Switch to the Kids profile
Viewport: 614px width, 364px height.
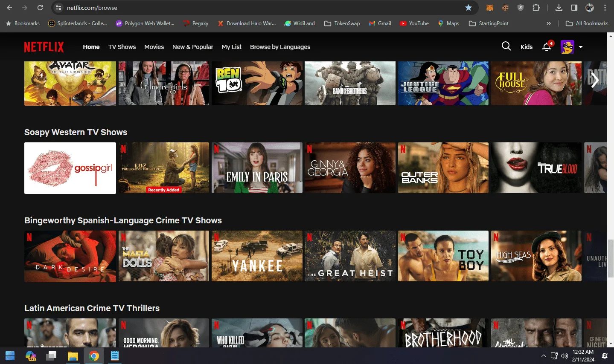click(x=527, y=47)
